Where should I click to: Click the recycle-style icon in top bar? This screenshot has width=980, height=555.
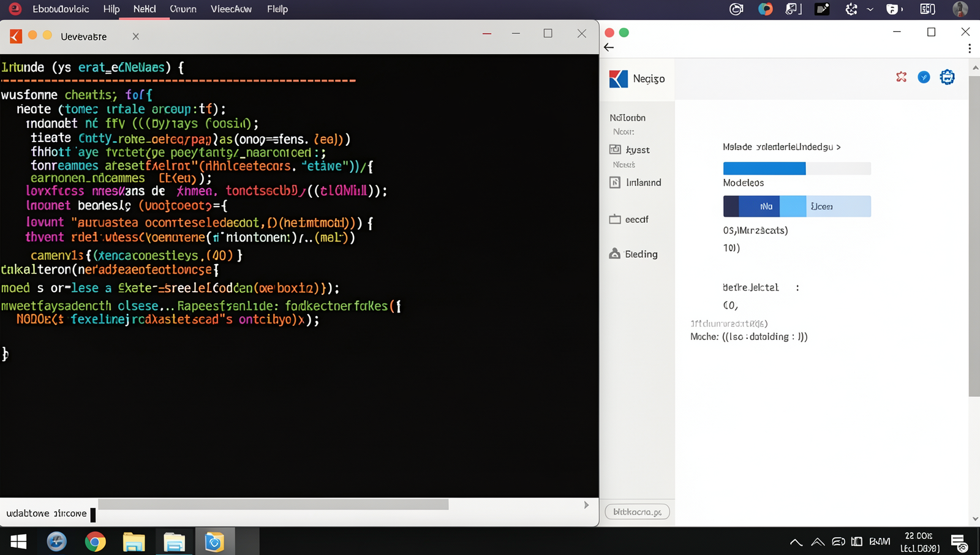click(x=851, y=9)
